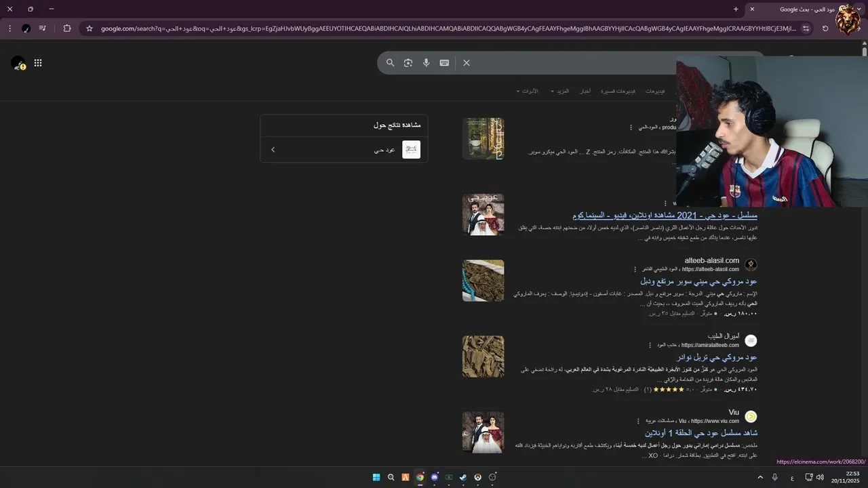Open Chrome three-dot menu

pyautogui.click(x=9, y=28)
